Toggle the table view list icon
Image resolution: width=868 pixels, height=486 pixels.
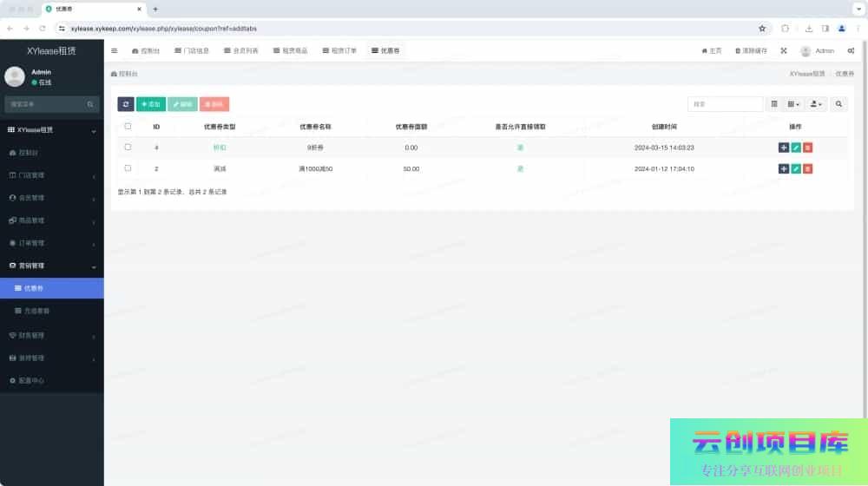[774, 104]
